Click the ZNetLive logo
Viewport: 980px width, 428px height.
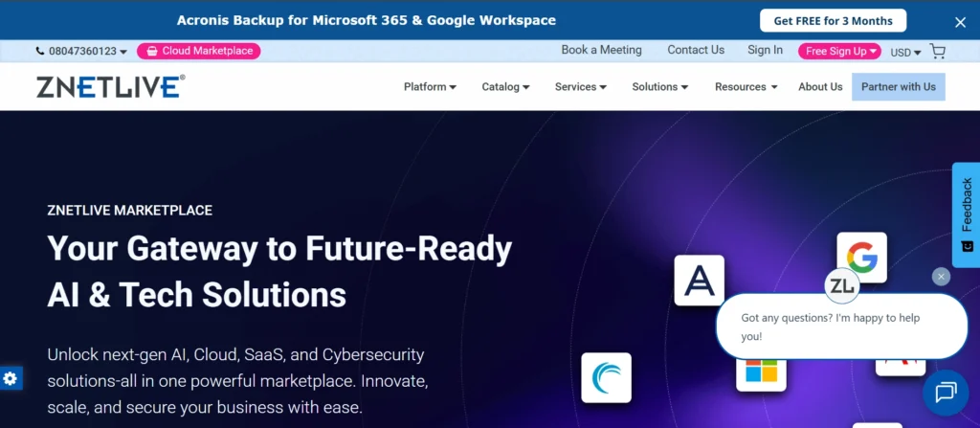110,86
